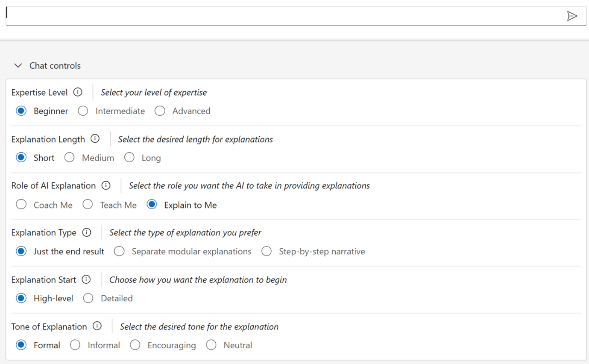Image resolution: width=589 pixels, height=364 pixels.
Task: Click the Explanation Type info icon
Action: point(87,232)
